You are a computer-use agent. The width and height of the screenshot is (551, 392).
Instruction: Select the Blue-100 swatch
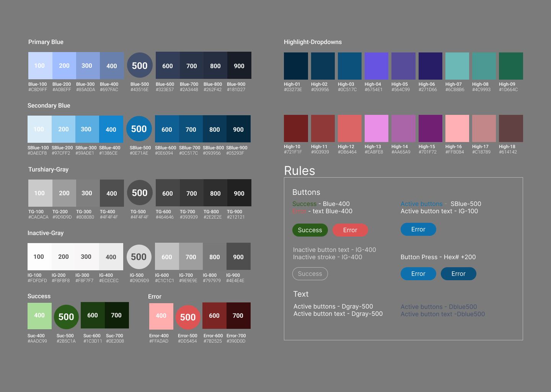click(x=40, y=65)
